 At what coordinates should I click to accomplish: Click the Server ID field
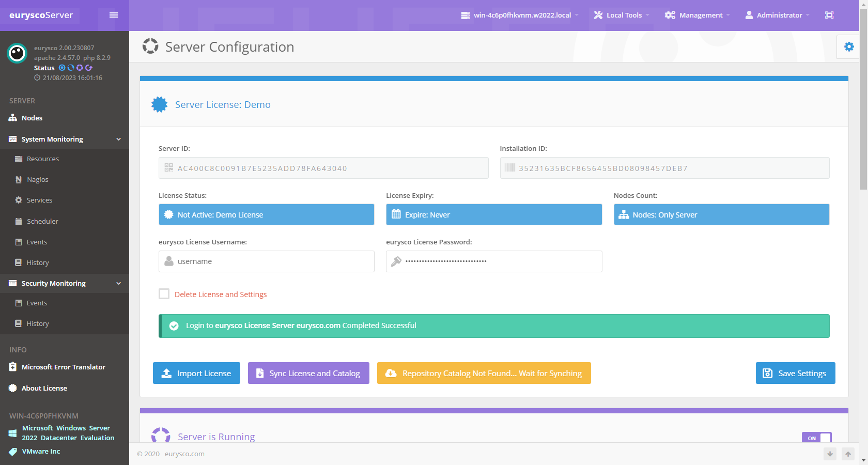click(323, 168)
